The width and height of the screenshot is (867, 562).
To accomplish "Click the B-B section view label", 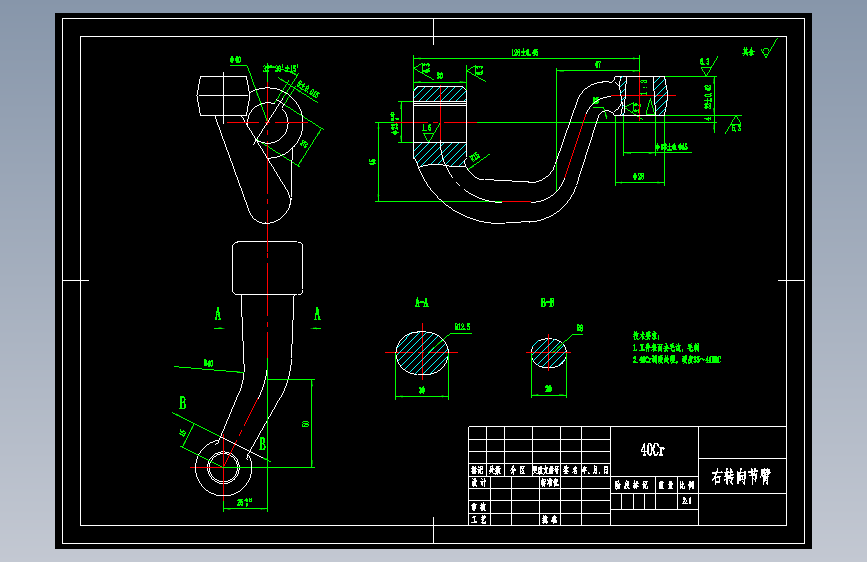I will point(547,303).
